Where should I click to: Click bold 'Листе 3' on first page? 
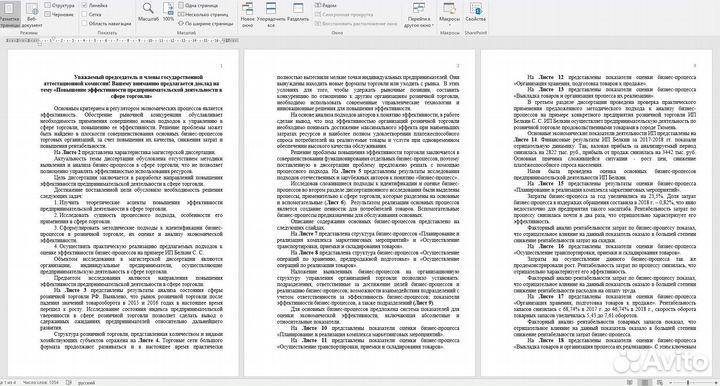click(76, 291)
